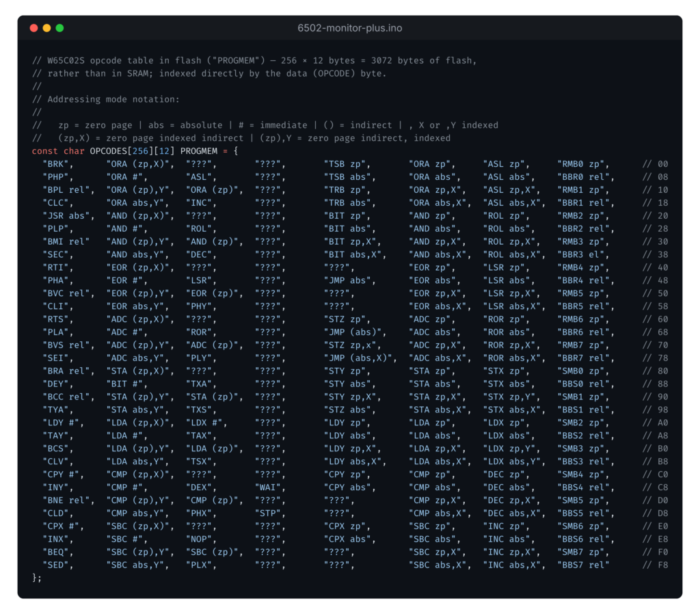Click the row comment // 78
This screenshot has width=700, height=614.
point(655,358)
